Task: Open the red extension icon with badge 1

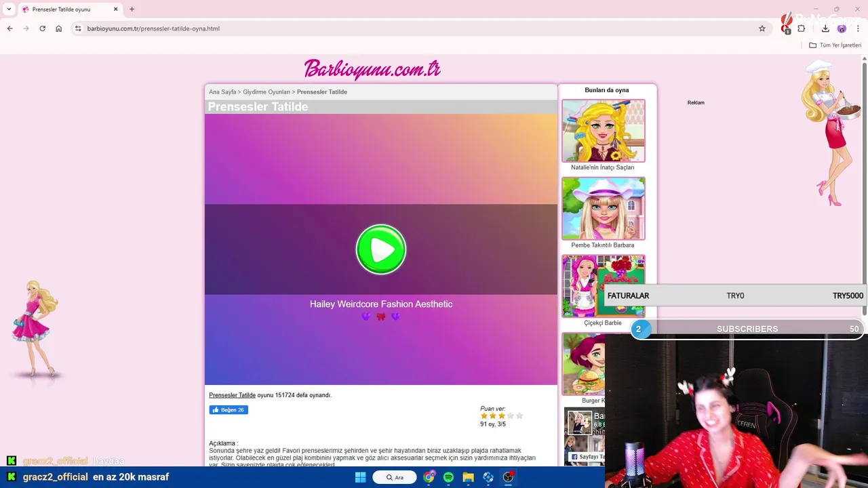Action: [786, 28]
